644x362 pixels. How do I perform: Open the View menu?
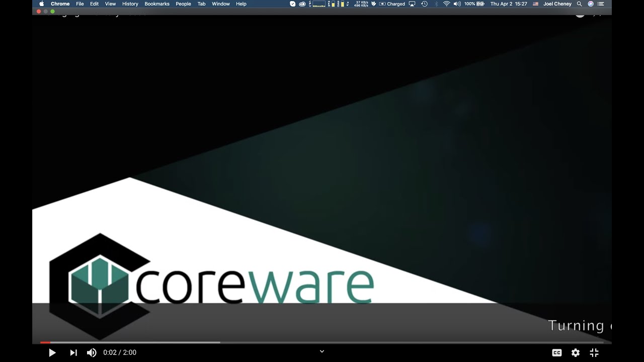pyautogui.click(x=110, y=4)
